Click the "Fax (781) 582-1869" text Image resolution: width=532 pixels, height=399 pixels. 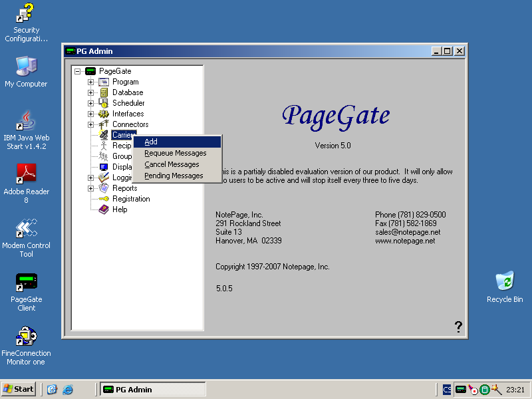coord(406,223)
